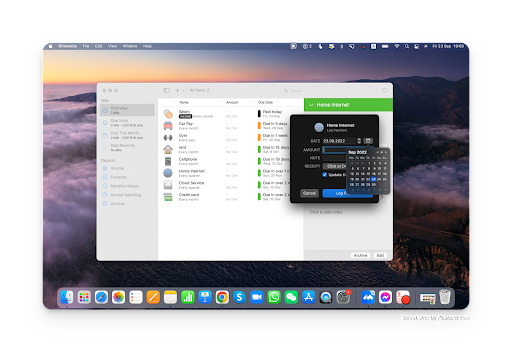The width and height of the screenshot is (512, 363).
Task: Click the receipt Click or Drop button
Action: (x=335, y=166)
